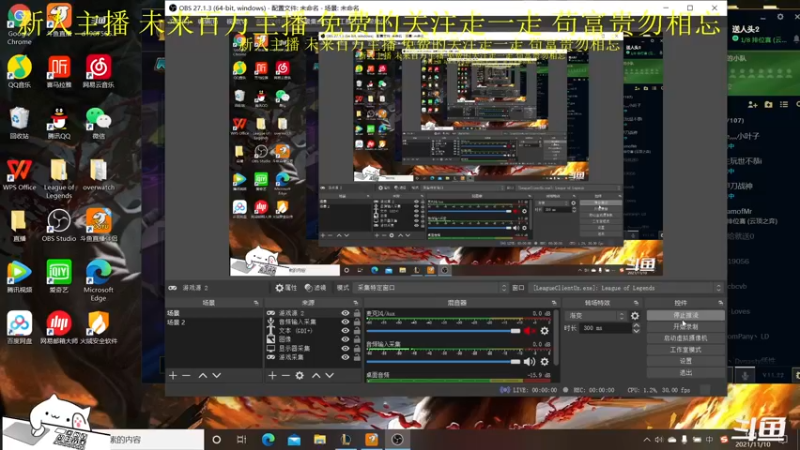Image resolution: width=800 pixels, height=450 pixels.
Task: Toggle eye for 文本 (GDI+) source
Action: (345, 331)
